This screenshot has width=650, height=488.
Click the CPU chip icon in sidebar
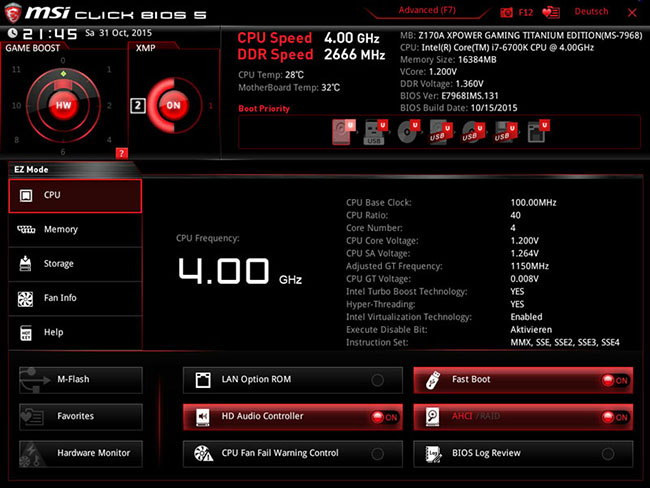26,195
